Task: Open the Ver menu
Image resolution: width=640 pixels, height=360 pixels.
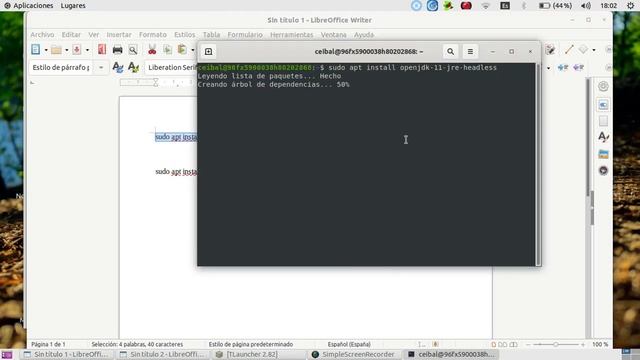Action: pos(93,35)
